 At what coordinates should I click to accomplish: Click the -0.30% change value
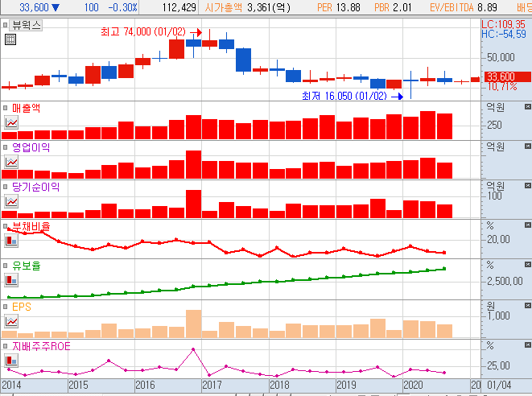tap(122, 7)
